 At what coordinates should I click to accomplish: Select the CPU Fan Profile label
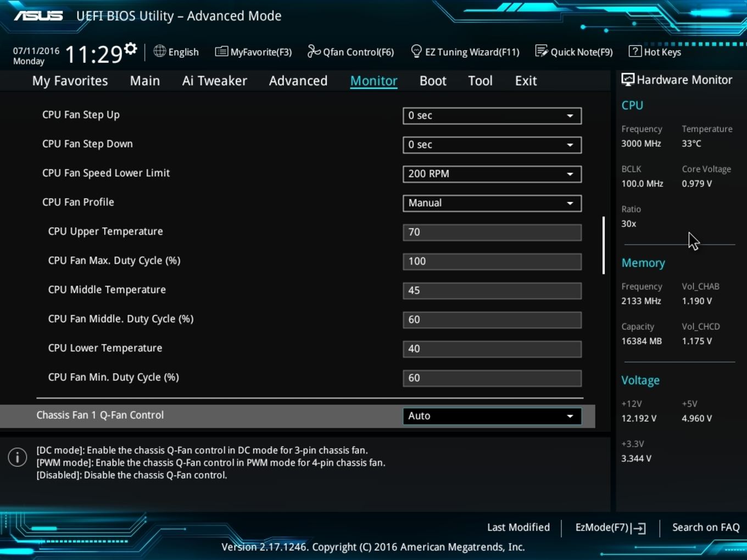(78, 202)
